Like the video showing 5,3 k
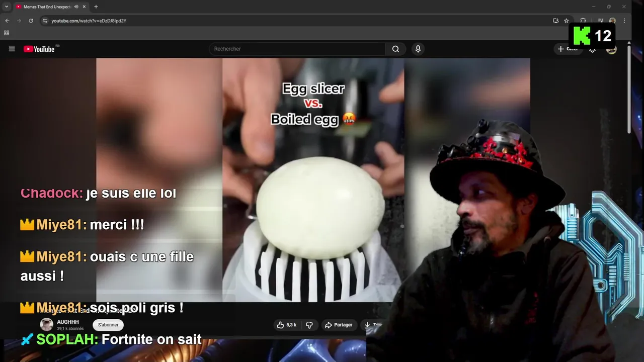 coord(286,325)
